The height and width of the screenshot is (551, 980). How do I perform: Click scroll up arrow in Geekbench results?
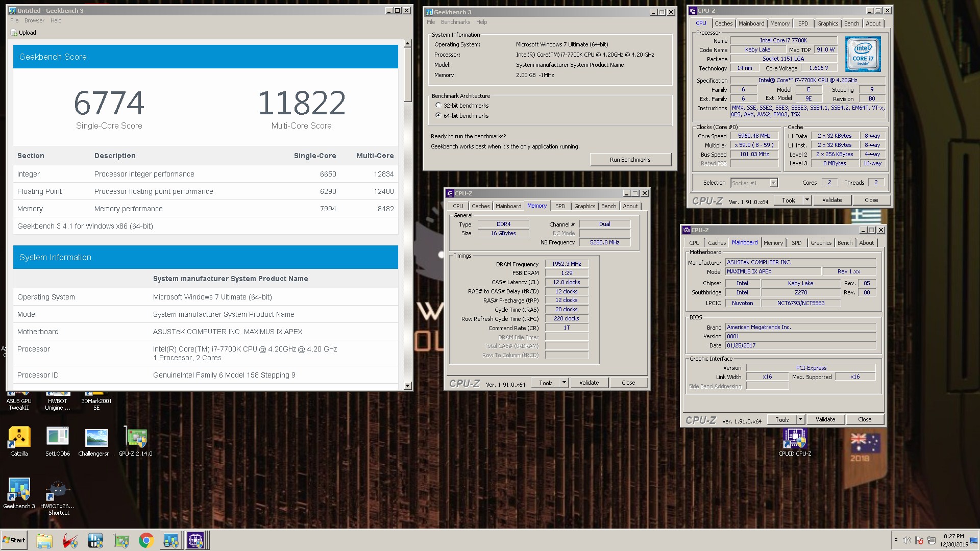[407, 44]
